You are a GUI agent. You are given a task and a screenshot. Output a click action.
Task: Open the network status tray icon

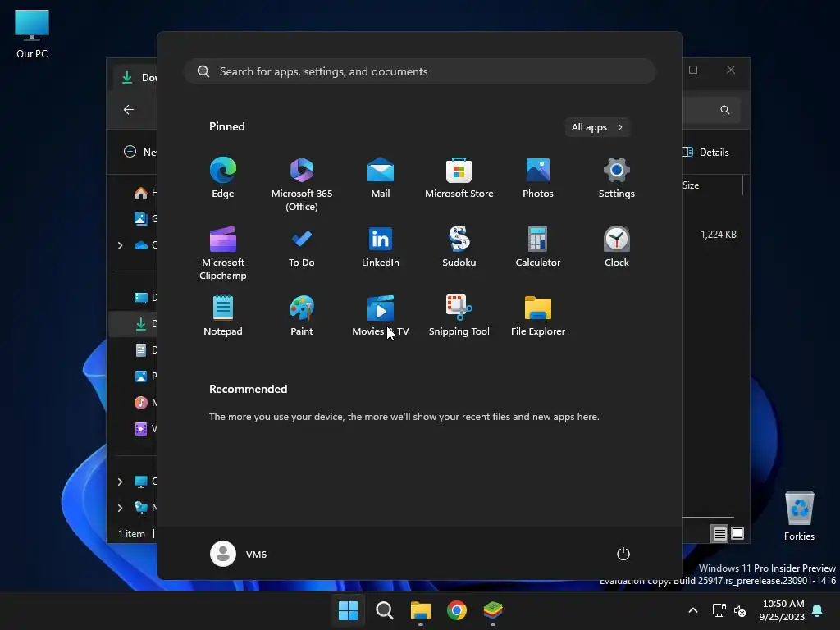719,610
